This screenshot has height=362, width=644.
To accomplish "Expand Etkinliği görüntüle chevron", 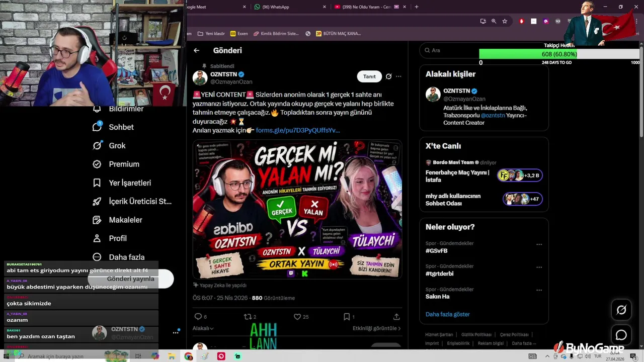I will (x=399, y=328).
